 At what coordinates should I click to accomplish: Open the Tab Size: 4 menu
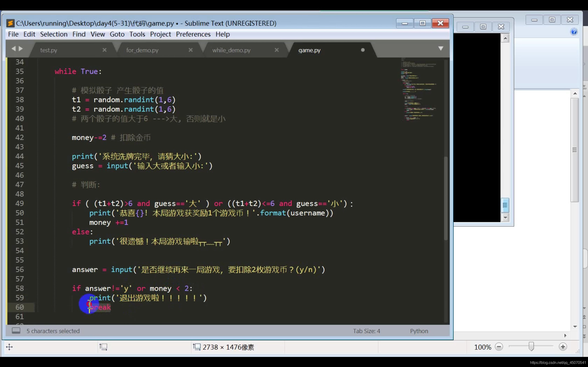click(366, 331)
